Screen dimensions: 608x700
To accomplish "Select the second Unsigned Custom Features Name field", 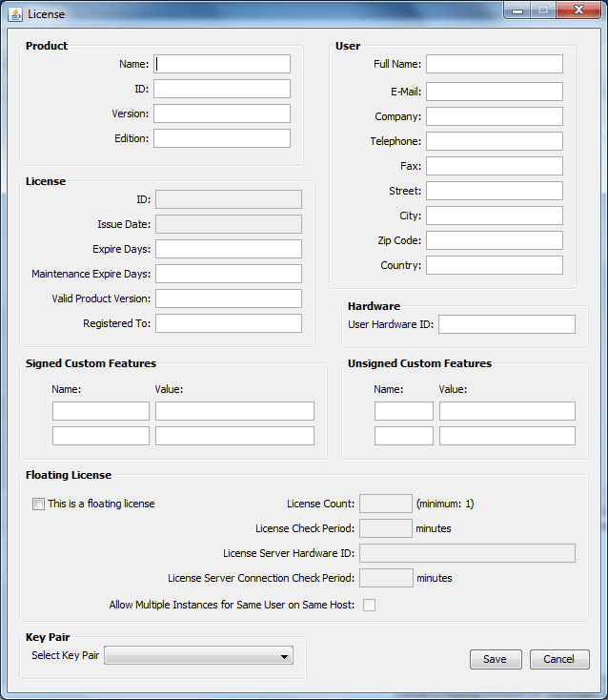I will (x=404, y=436).
